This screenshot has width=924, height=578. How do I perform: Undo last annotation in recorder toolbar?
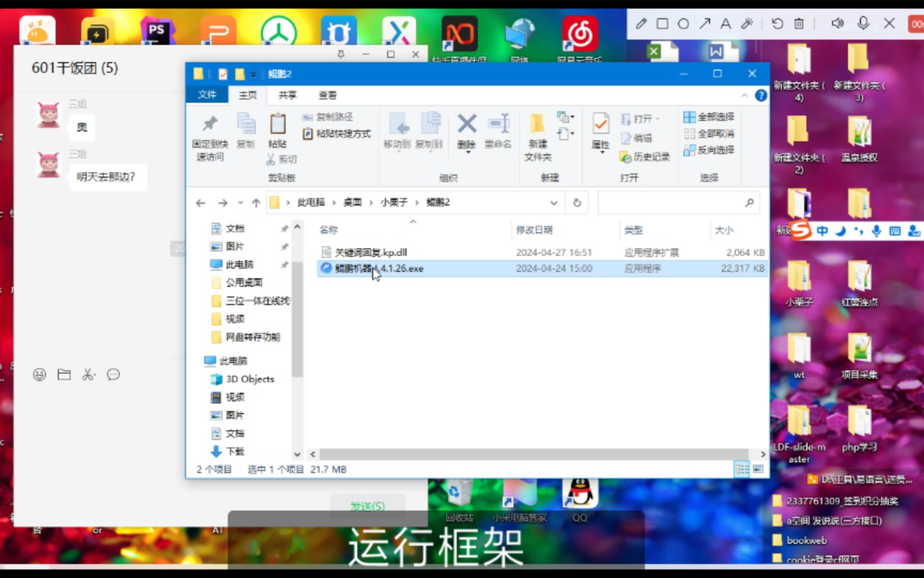point(777,24)
